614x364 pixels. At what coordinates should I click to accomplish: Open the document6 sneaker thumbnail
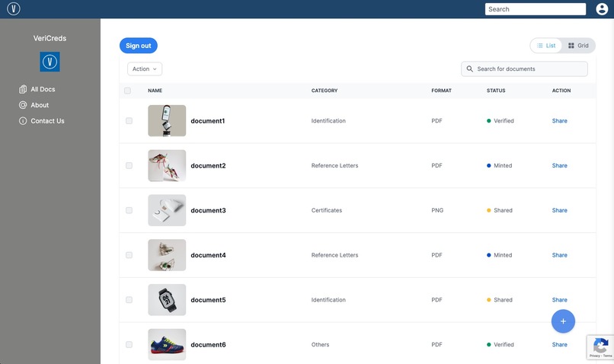pos(167,344)
